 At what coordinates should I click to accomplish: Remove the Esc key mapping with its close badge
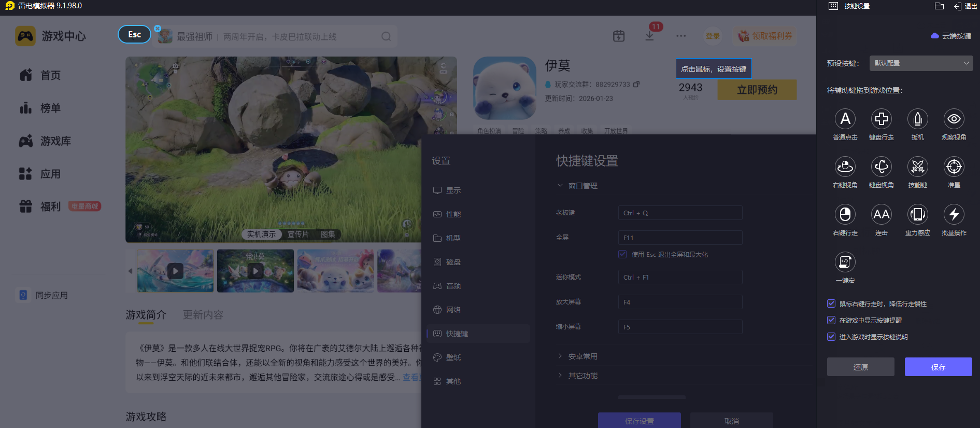tap(158, 29)
